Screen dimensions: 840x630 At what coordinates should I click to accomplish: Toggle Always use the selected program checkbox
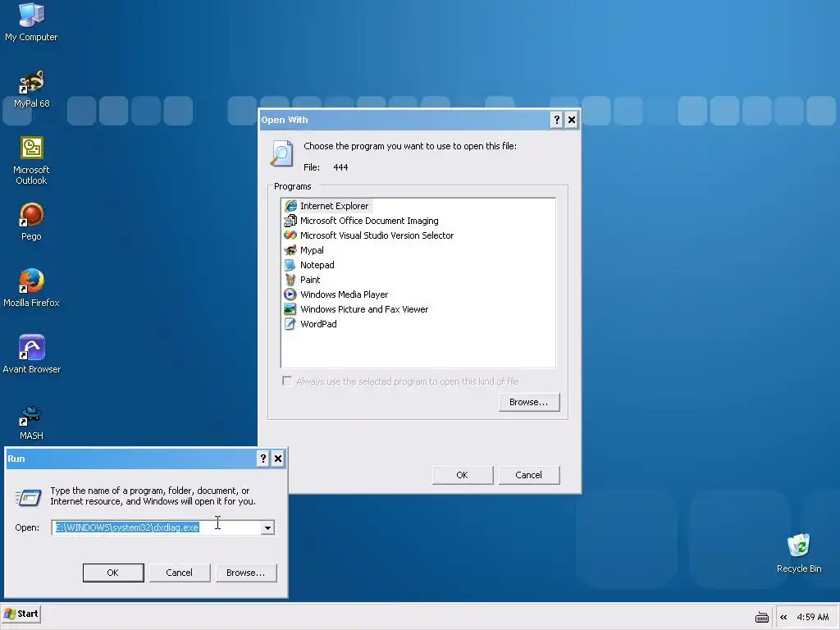pyautogui.click(x=287, y=381)
